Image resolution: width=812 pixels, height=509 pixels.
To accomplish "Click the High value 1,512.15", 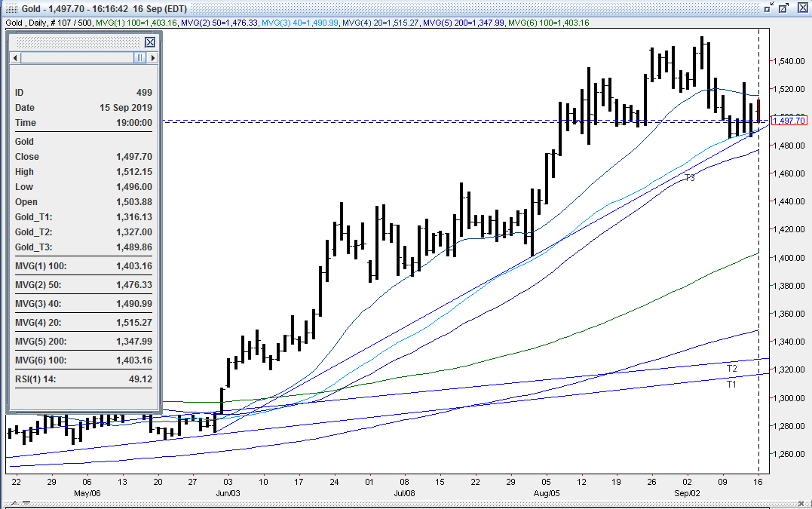I will [x=134, y=171].
